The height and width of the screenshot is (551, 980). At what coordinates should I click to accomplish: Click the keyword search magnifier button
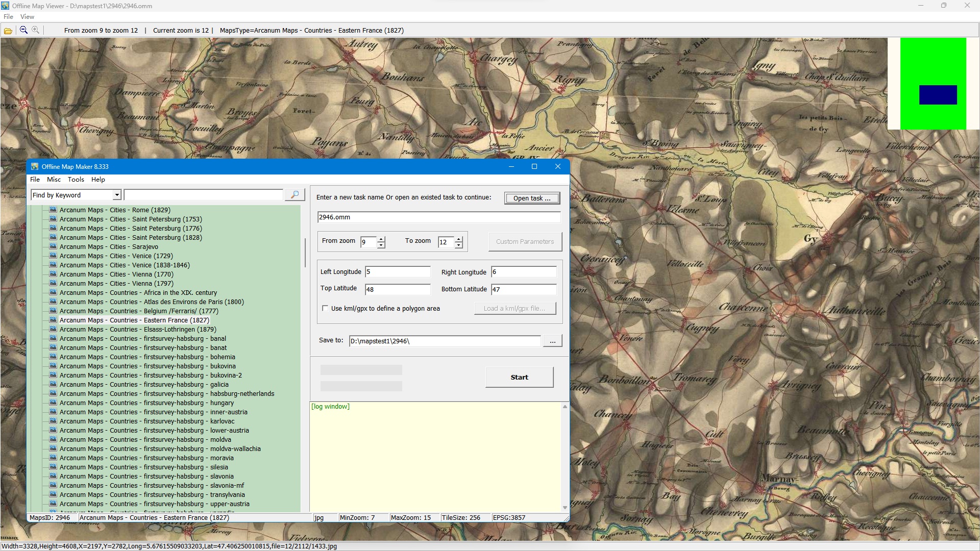tap(295, 195)
